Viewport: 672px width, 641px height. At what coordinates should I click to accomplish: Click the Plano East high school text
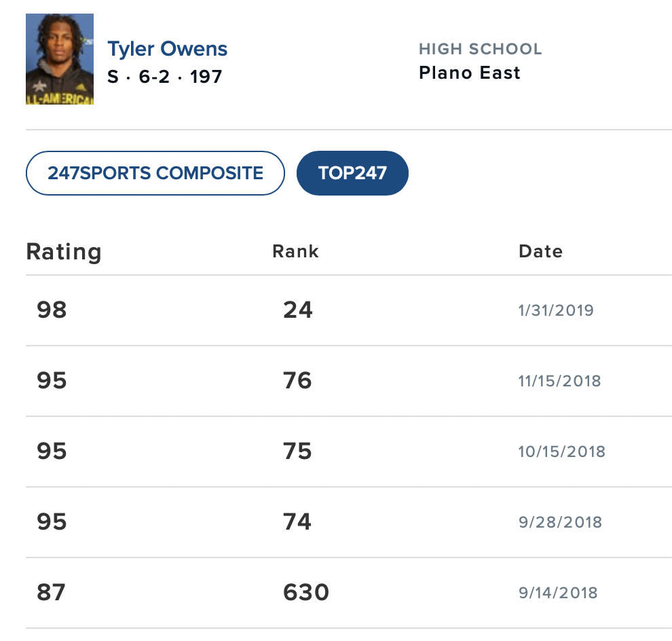(x=469, y=73)
